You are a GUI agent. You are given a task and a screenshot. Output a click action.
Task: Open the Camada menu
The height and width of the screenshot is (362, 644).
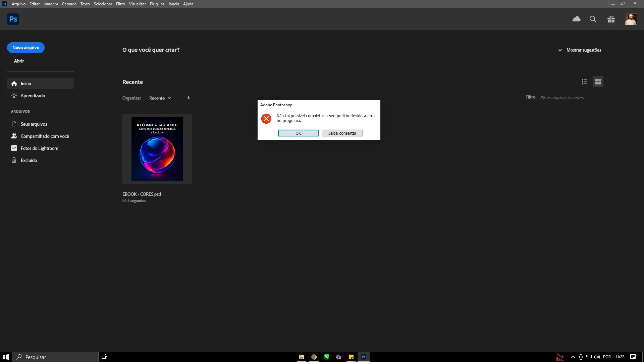click(69, 4)
